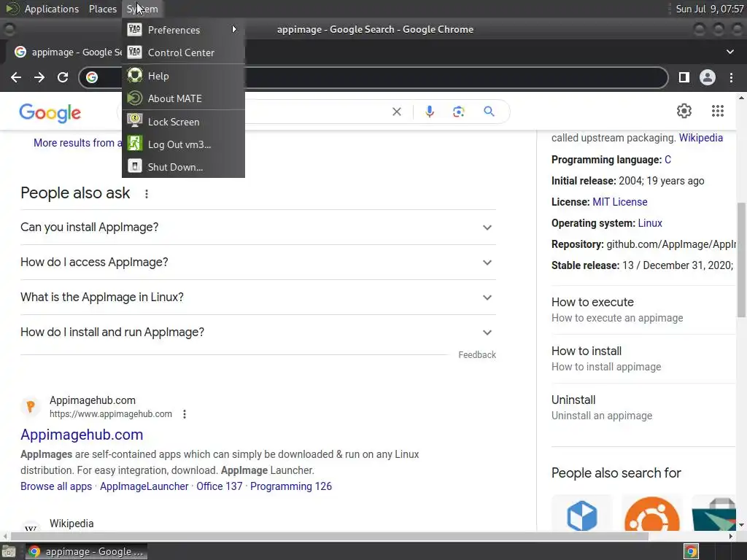Open the Google apps grid
Screen dimensions: 747x560
(718, 111)
